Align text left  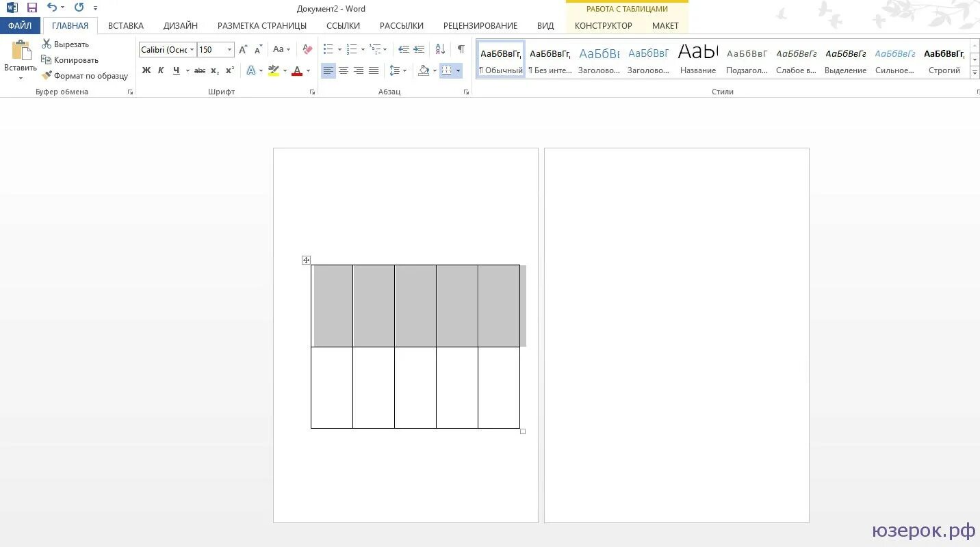point(328,70)
